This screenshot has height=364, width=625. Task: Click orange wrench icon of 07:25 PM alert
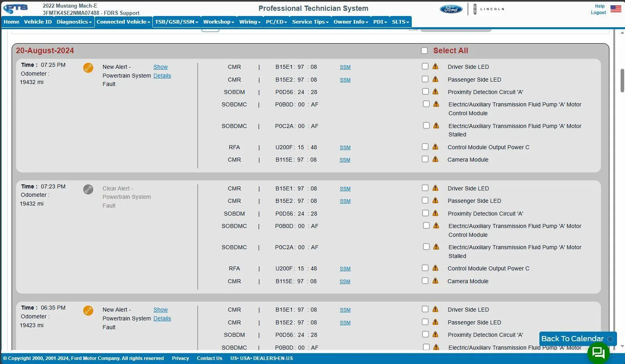[x=88, y=68]
